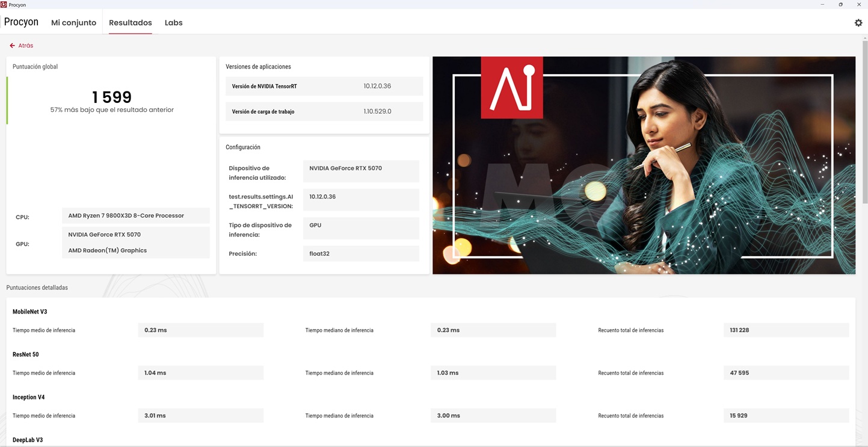The image size is (868, 447).
Task: Click the text 57% más bajo que el resultado anterior
Action: click(112, 110)
